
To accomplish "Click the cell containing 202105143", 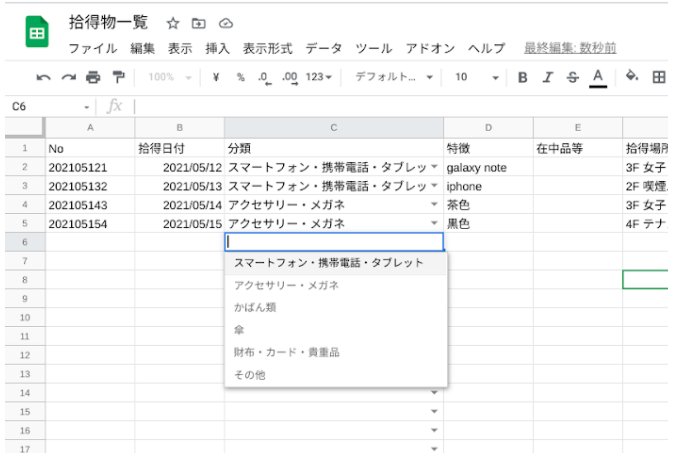I will tap(90, 205).
